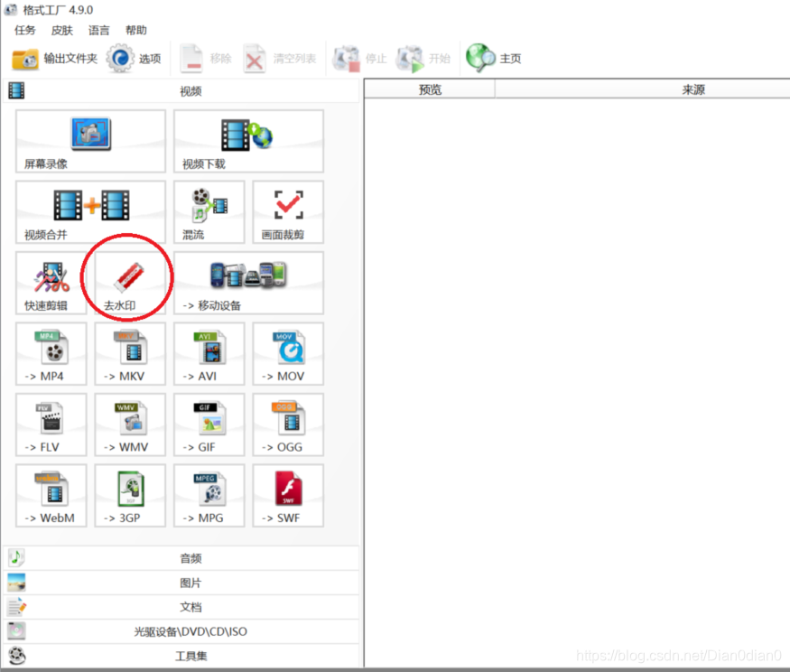The height and width of the screenshot is (672, 790).
Task: Open the 皮肤 skin menu
Action: (x=62, y=30)
